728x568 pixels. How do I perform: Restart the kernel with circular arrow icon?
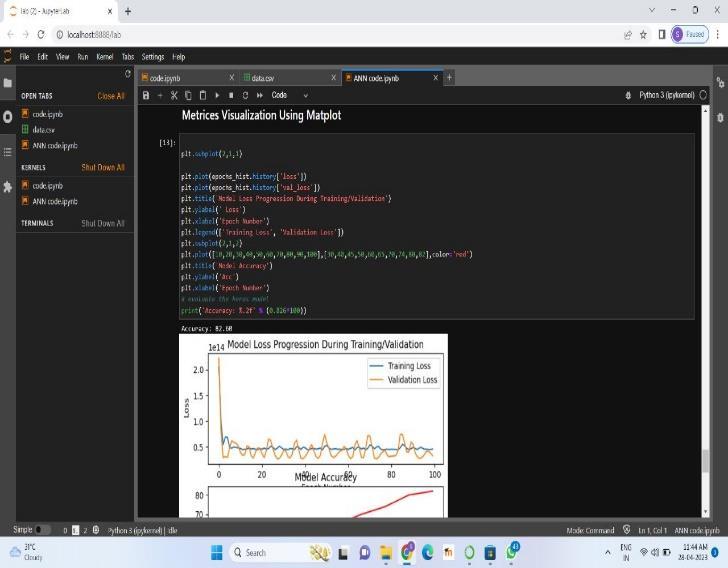245,95
